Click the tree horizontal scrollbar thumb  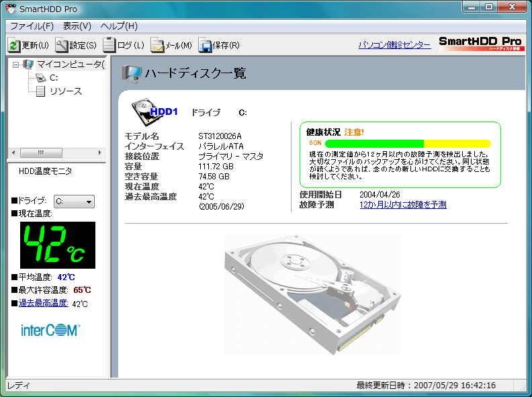(41, 152)
